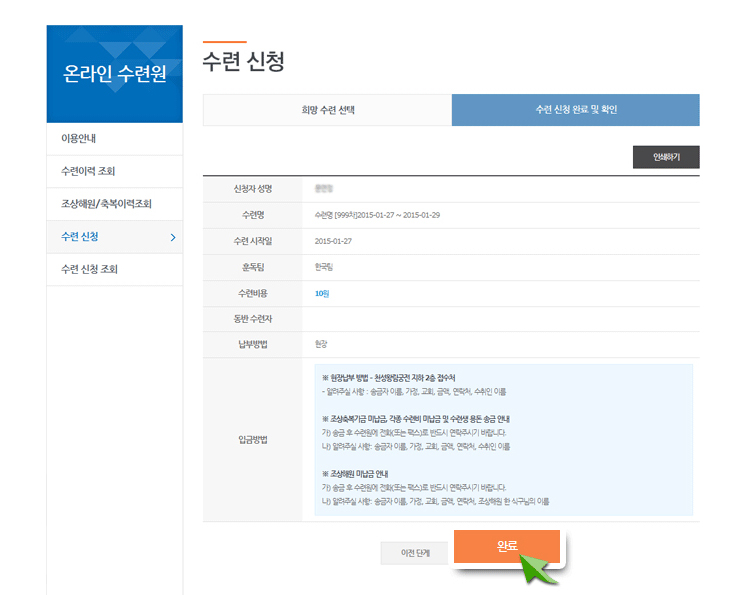Click the 신청자 성명 label

(253, 189)
